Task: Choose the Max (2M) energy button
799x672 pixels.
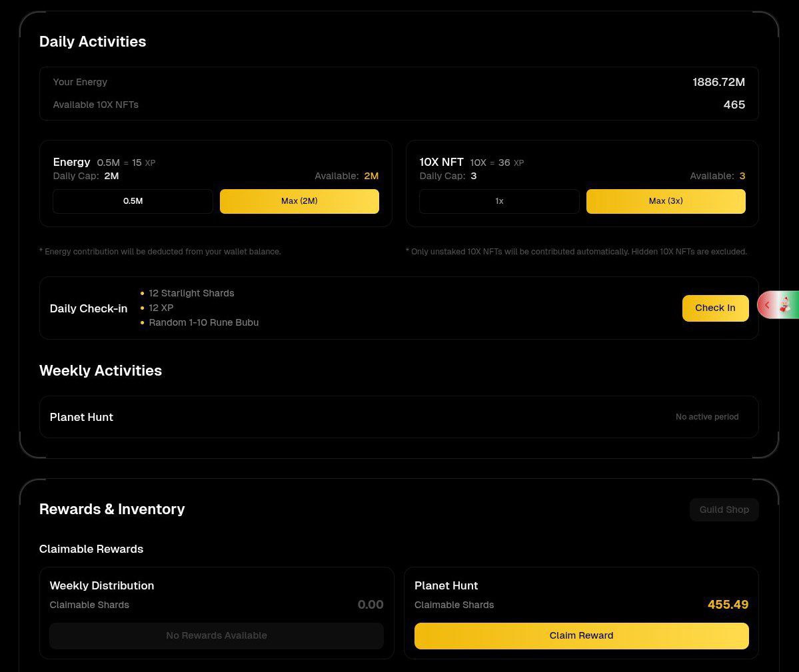Action: point(299,201)
